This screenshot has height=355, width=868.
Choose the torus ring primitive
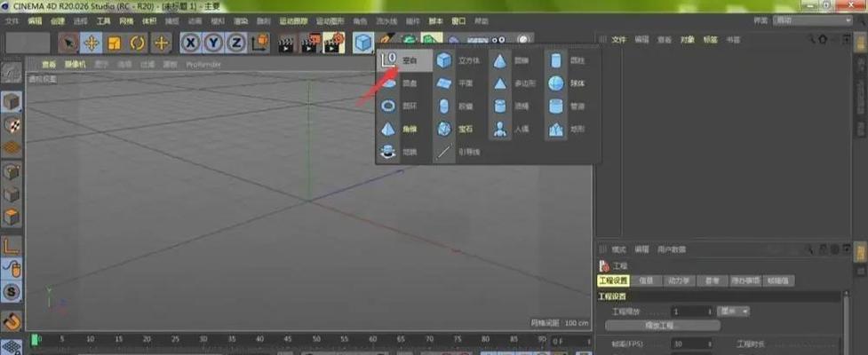[x=388, y=106]
